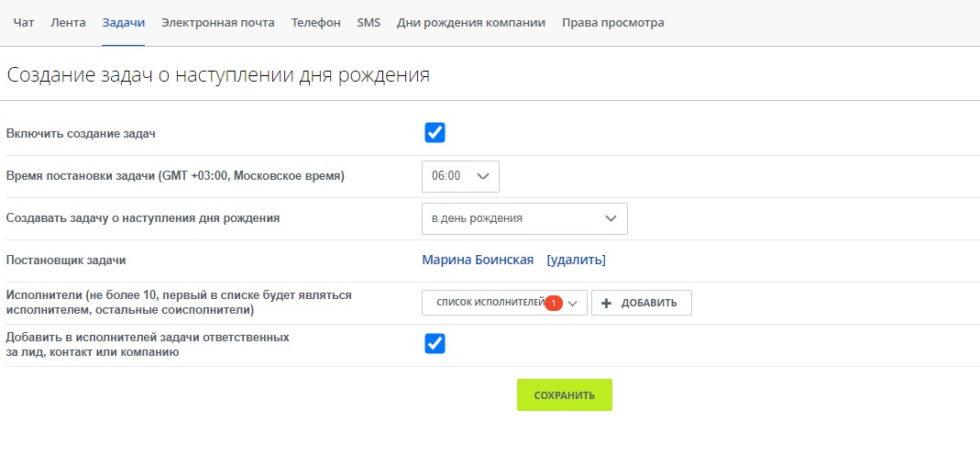Select the Задачи tab

(123, 23)
